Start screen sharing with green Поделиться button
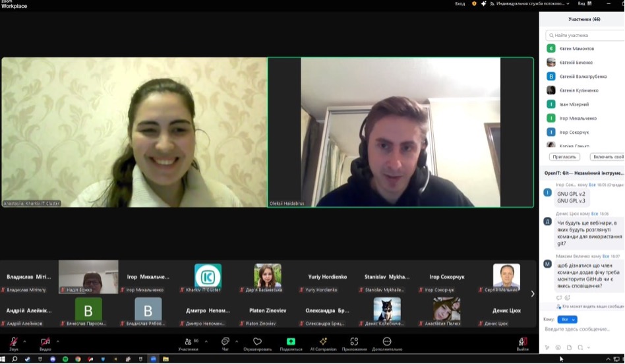The image size is (625, 364). click(291, 344)
